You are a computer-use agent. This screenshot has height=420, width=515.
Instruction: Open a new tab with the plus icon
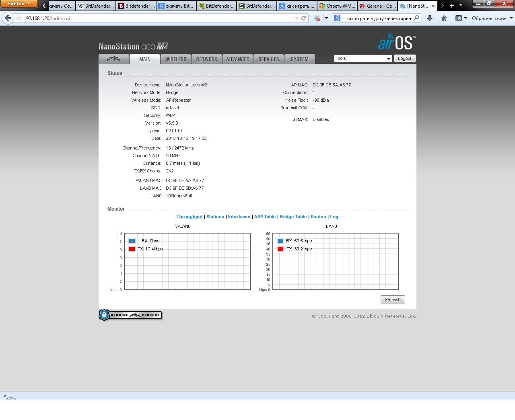452,6
